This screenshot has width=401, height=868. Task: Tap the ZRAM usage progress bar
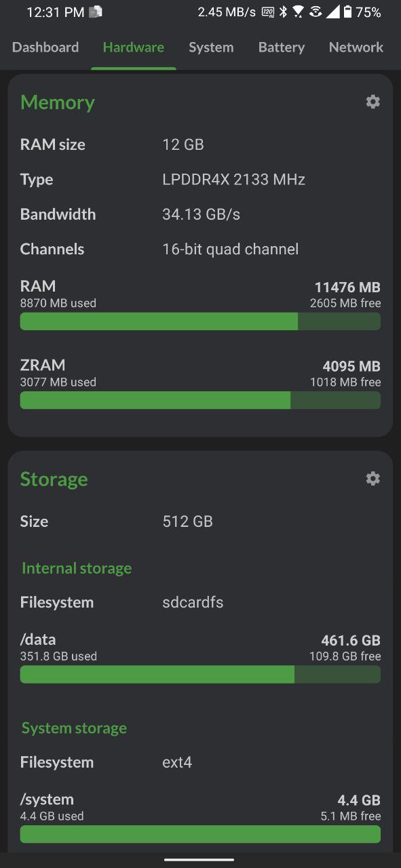(x=200, y=400)
